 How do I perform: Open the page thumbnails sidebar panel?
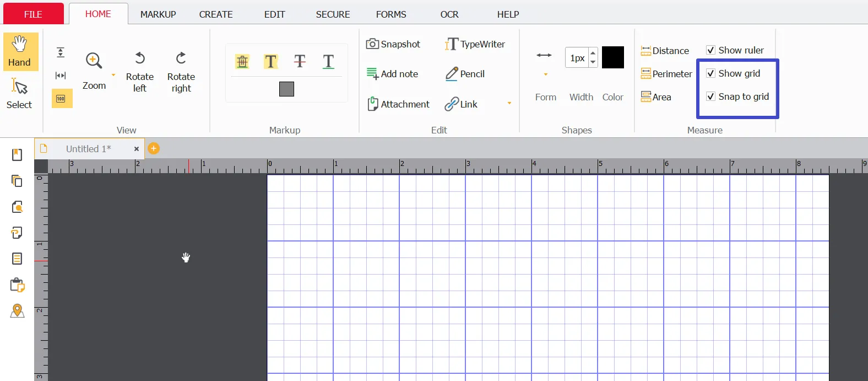(x=17, y=181)
